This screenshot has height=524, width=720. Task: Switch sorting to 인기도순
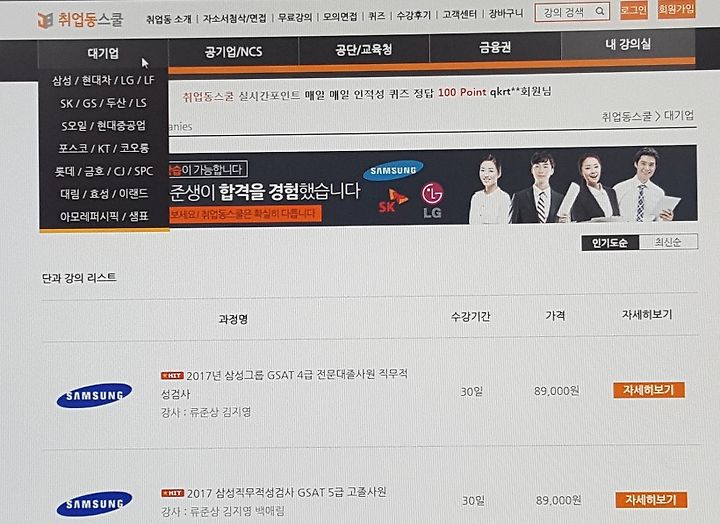(x=610, y=243)
